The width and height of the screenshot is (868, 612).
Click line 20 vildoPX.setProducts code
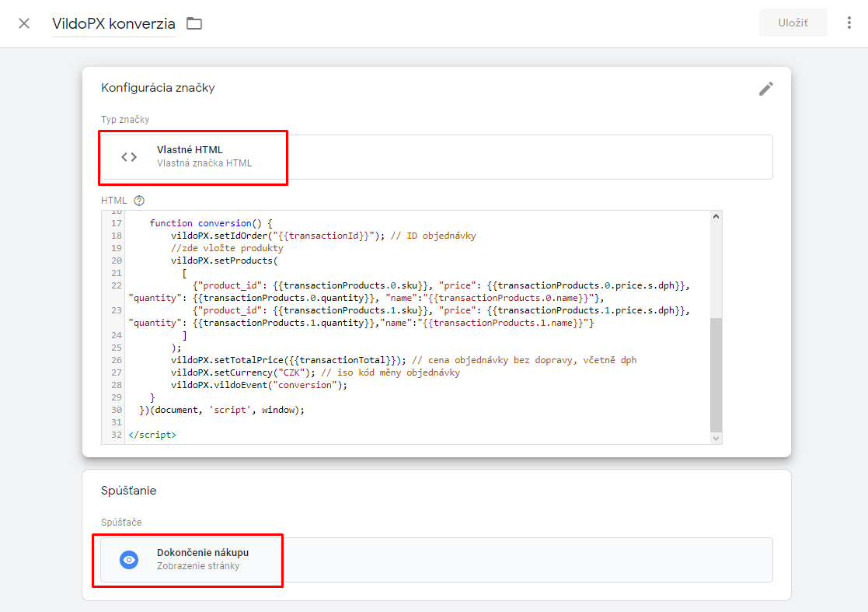point(225,261)
